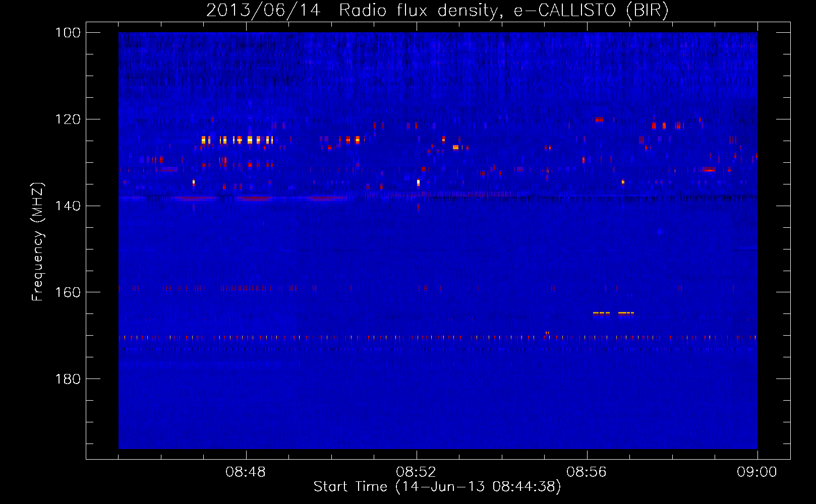Viewport: 816px width, 504px height.
Task: Click the bright yellow burst cluster near 125 MHz
Action: [x=237, y=140]
